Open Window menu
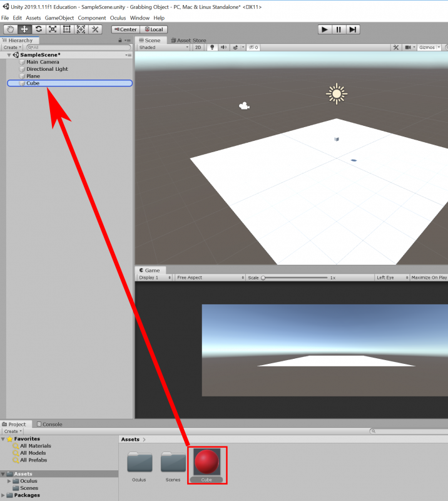 140,18
